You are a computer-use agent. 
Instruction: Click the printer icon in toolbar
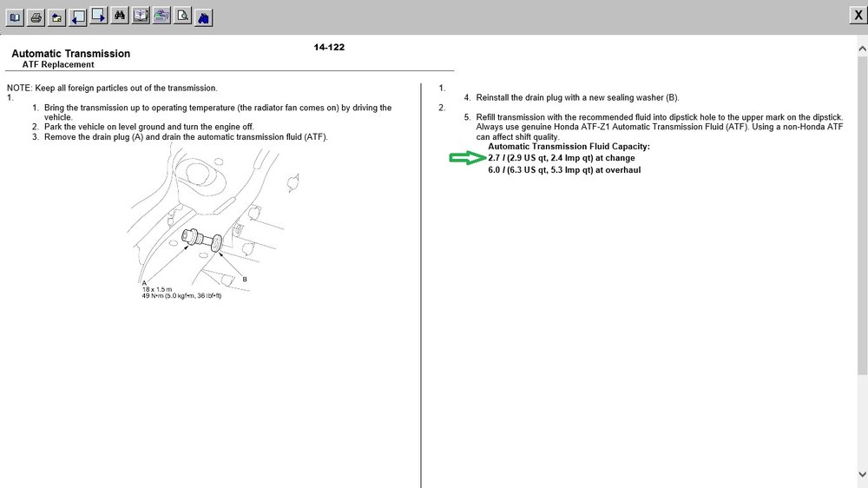pyautogui.click(x=36, y=17)
